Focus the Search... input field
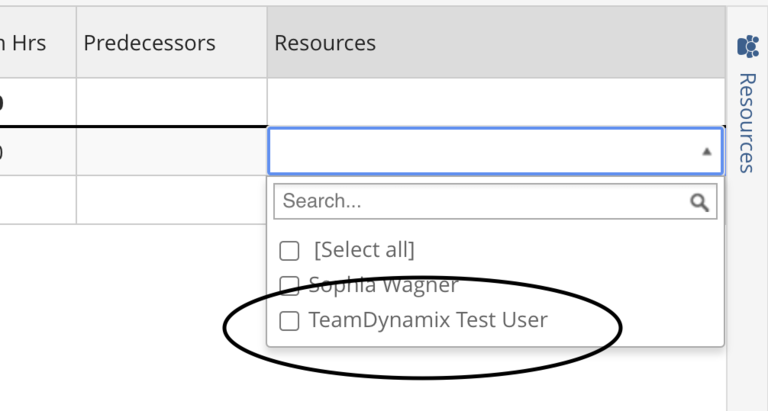 coord(480,201)
